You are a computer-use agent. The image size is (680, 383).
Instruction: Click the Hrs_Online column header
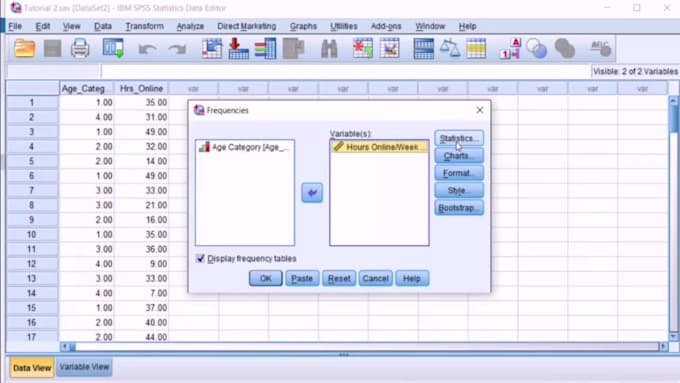coord(141,88)
